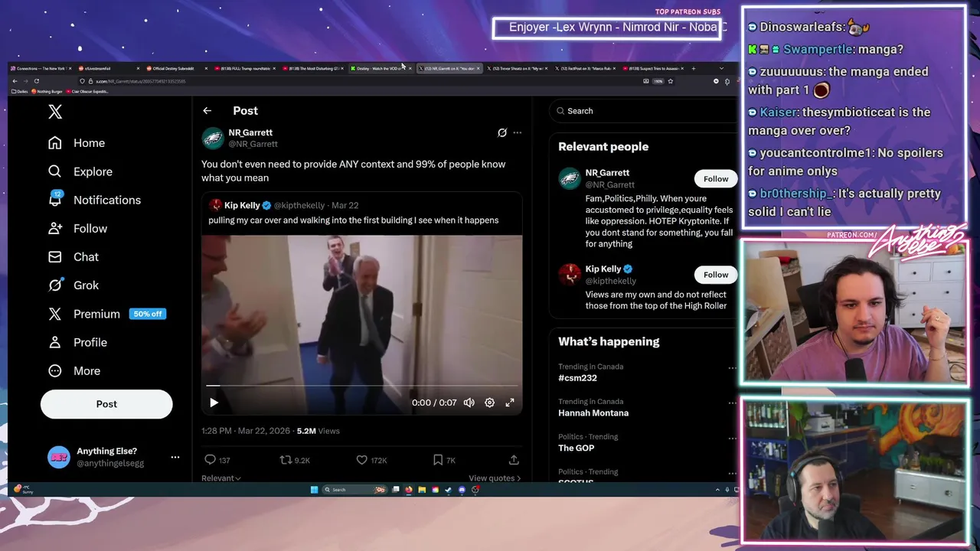Open Nothing Burger bookmark
The height and width of the screenshot is (551, 980).
tap(47, 91)
